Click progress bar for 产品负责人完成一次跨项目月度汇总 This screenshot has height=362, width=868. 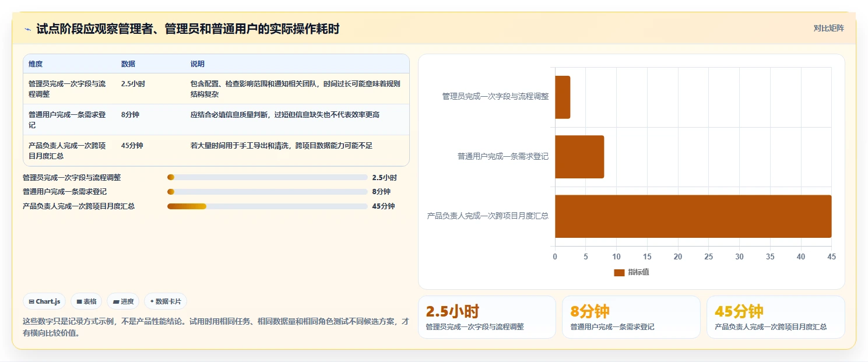(268, 206)
